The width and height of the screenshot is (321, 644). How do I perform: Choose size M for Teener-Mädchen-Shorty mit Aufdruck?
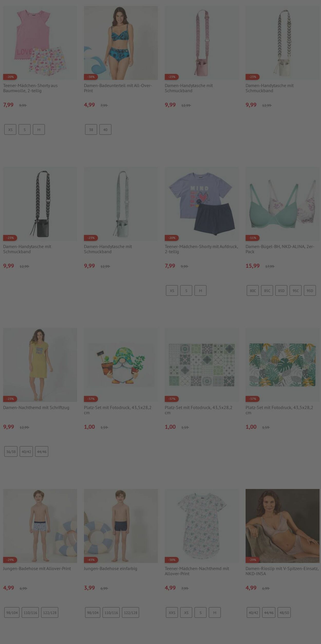click(x=200, y=291)
